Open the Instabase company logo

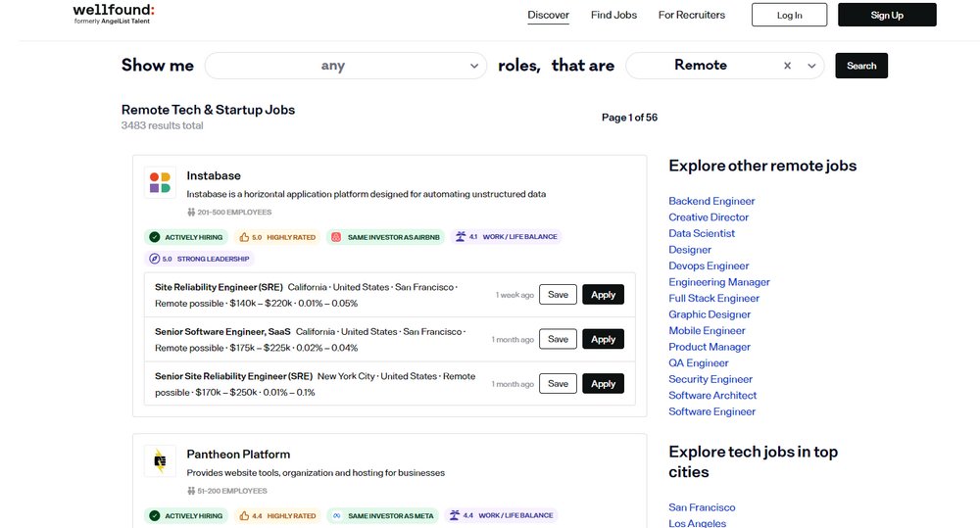coord(160,182)
